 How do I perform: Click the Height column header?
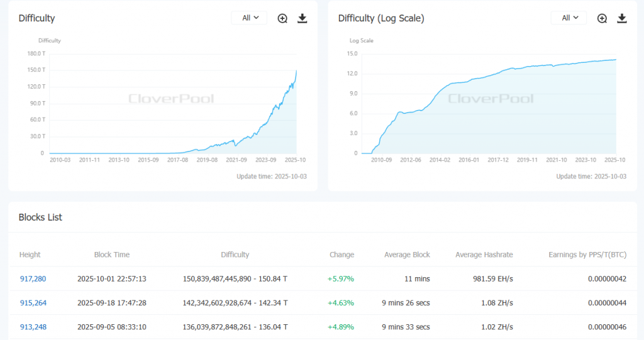30,255
